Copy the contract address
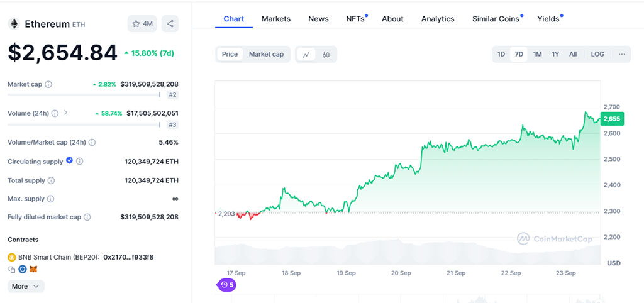Image resolution: width=644 pixels, height=303 pixels. click(11, 269)
